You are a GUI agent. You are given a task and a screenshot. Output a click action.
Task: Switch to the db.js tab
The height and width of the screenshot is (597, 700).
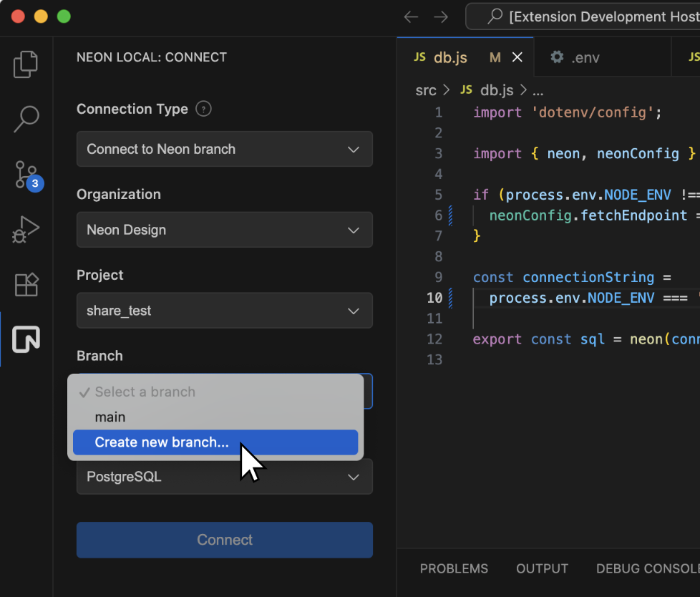[465, 57]
